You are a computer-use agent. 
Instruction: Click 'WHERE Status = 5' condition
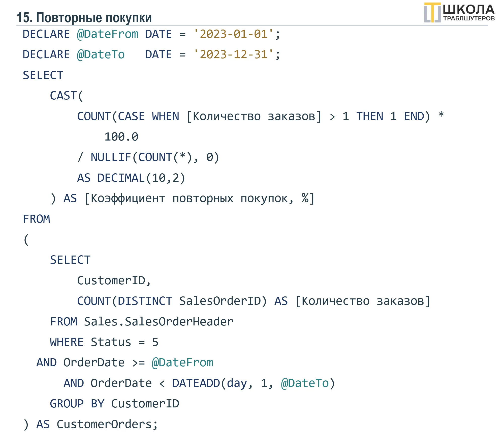click(x=104, y=342)
